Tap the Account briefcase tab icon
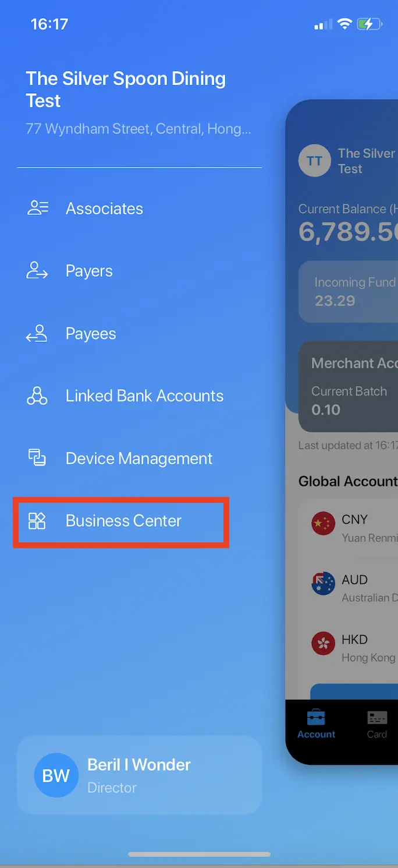Viewport: 398px width, 868px height. click(316, 718)
